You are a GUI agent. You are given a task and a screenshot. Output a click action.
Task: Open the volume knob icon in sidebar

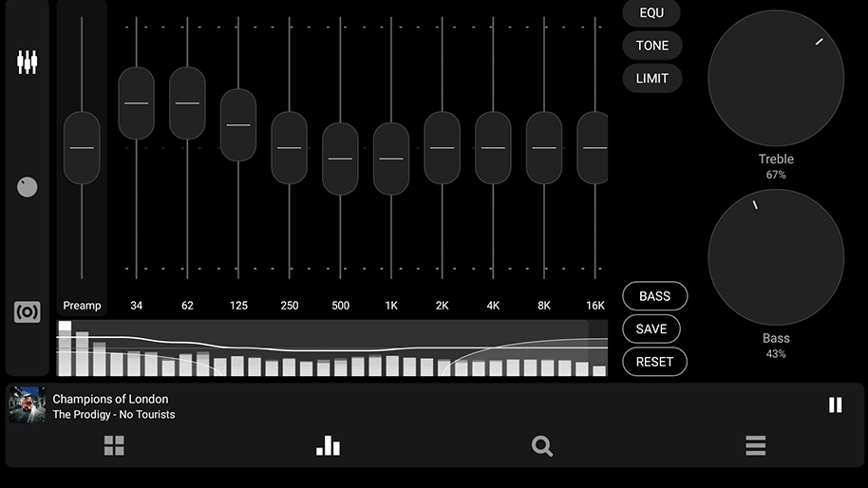(x=28, y=187)
